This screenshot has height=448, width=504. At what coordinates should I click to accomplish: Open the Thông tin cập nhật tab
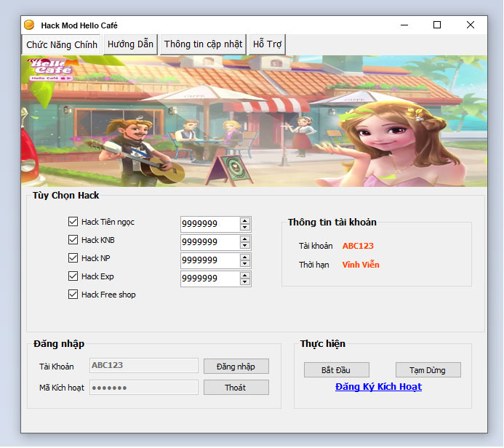pyautogui.click(x=203, y=44)
